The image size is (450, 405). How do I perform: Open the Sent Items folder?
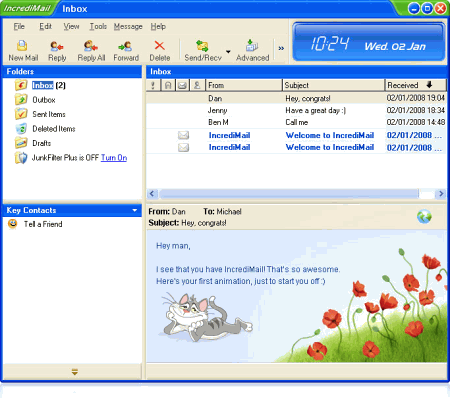[49, 114]
